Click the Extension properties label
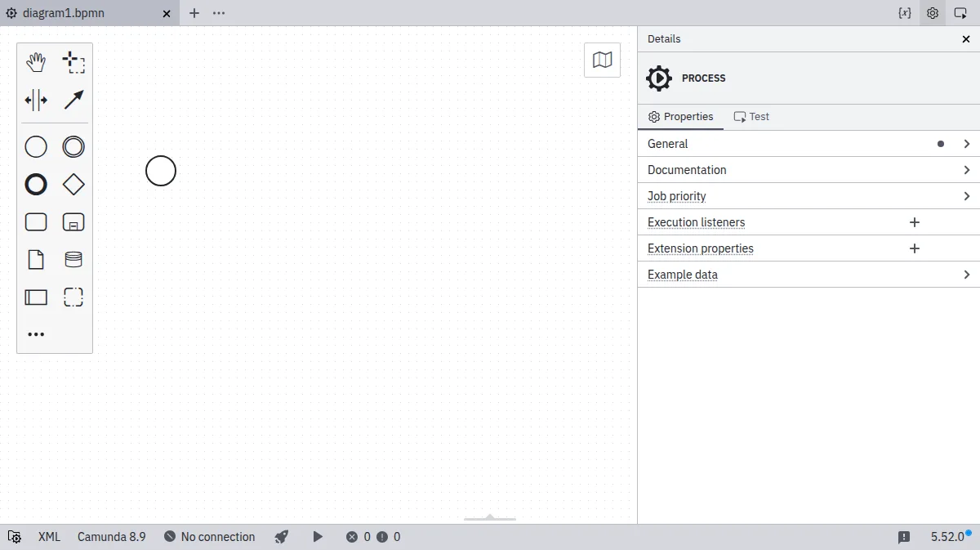 (701, 248)
